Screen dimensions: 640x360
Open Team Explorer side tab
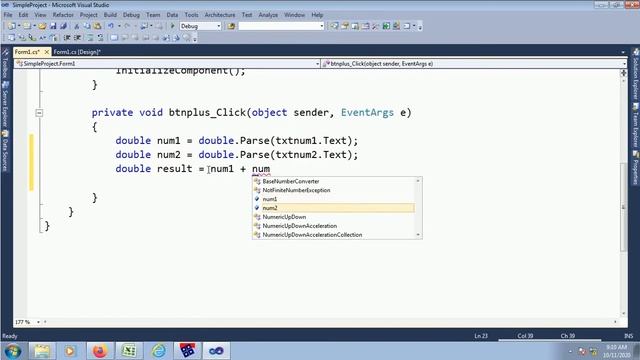(636, 126)
